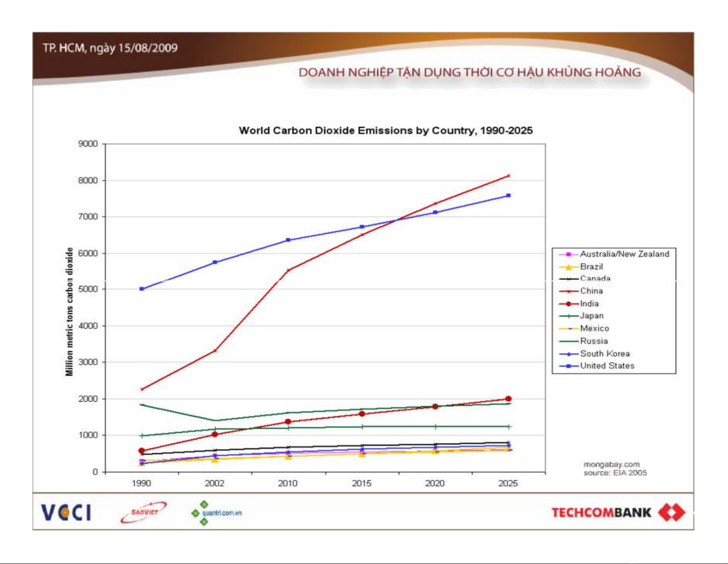This screenshot has width=728, height=564.
Task: Click the India red circle legend marker
Action: (568, 304)
